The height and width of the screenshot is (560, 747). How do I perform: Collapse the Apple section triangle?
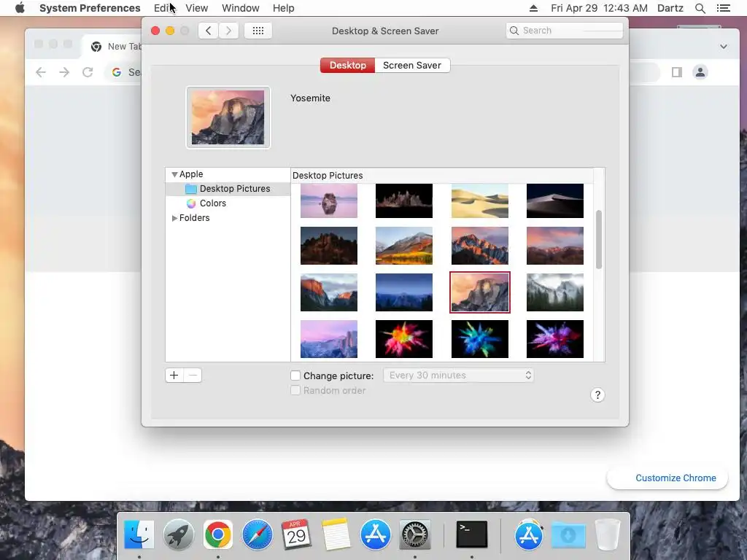click(x=174, y=174)
